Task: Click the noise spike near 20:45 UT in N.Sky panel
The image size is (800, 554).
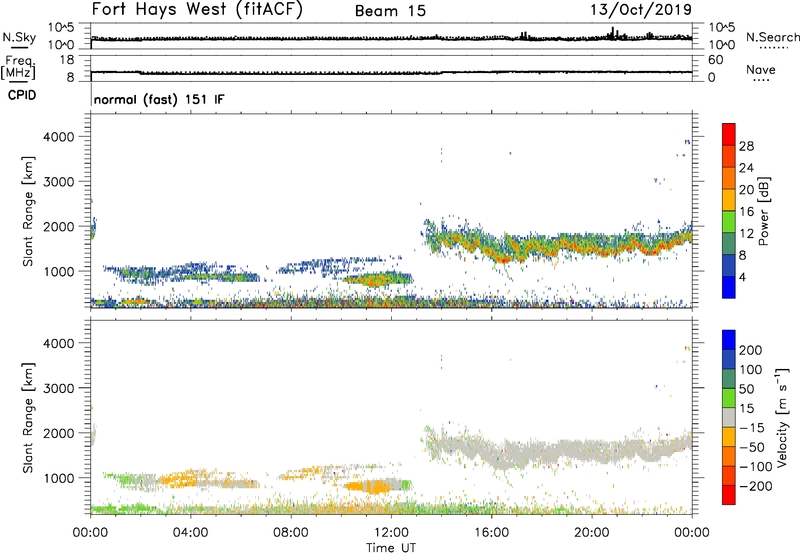Action: coord(613,33)
